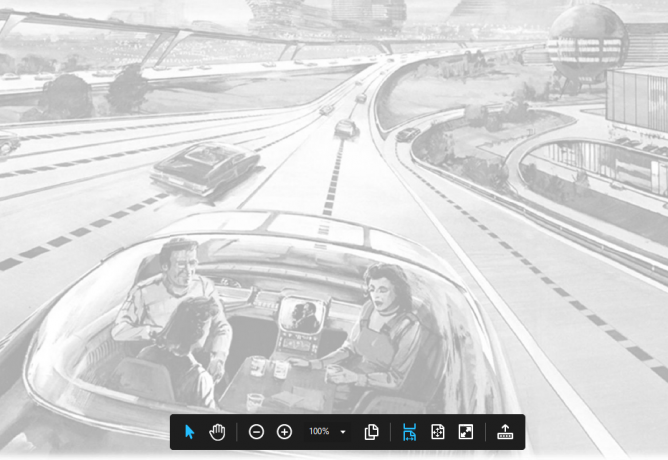
Task: Click the spherical building in the background
Action: [x=586, y=40]
